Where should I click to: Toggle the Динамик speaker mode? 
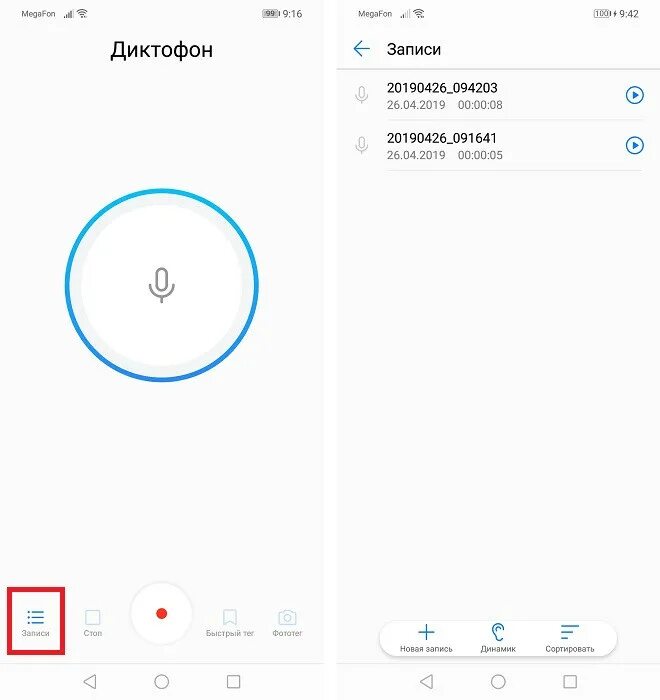pyautogui.click(x=498, y=638)
